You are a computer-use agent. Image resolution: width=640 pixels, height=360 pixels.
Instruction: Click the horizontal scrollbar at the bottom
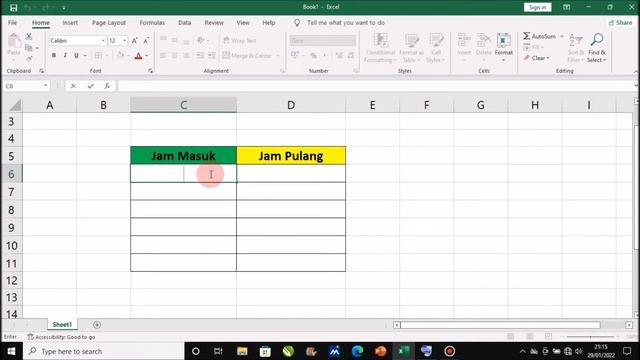[500, 325]
